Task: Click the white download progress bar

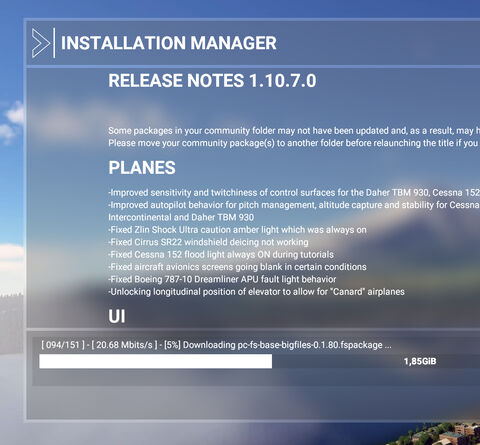Action: 155,361
